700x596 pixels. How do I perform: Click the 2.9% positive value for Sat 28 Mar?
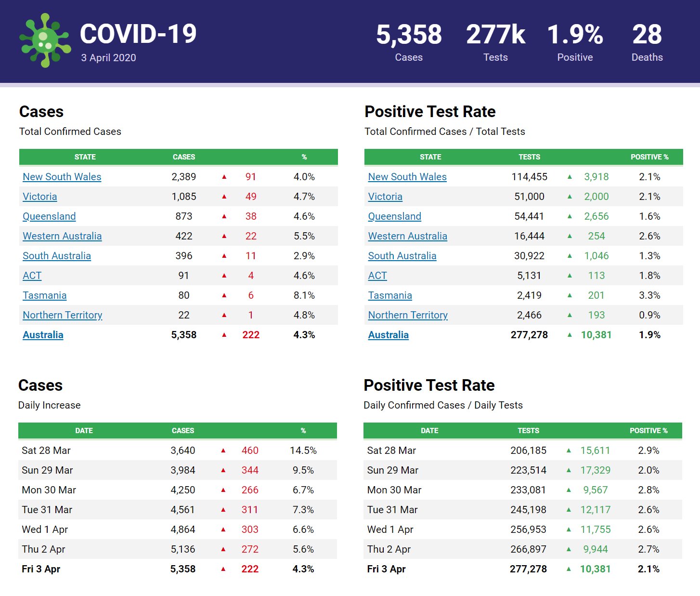(648, 450)
